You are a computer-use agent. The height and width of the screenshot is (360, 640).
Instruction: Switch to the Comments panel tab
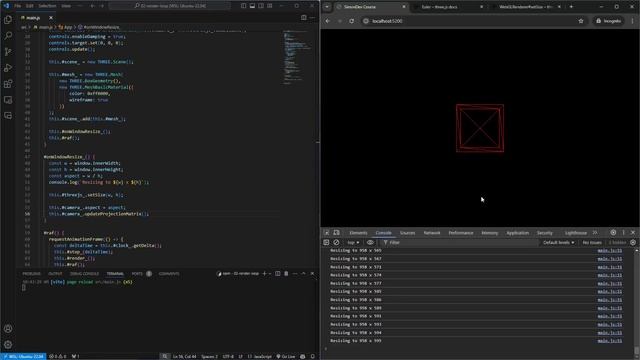tap(169, 273)
